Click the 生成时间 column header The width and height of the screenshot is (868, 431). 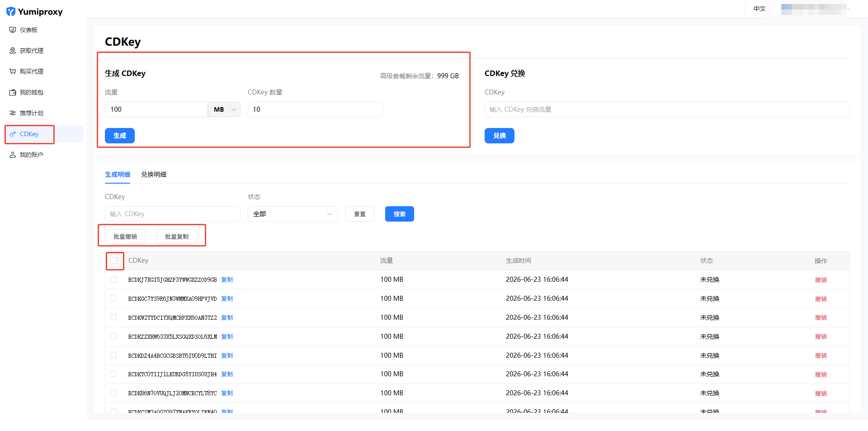[519, 260]
